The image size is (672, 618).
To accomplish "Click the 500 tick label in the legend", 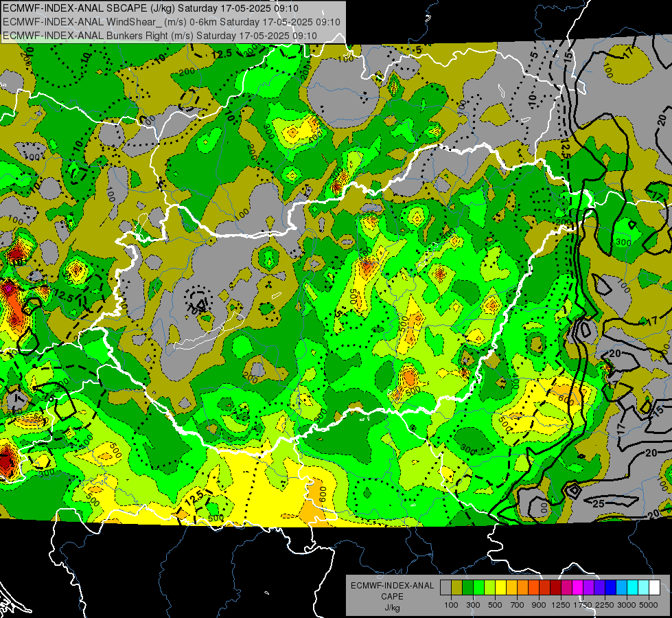I will click(495, 605).
